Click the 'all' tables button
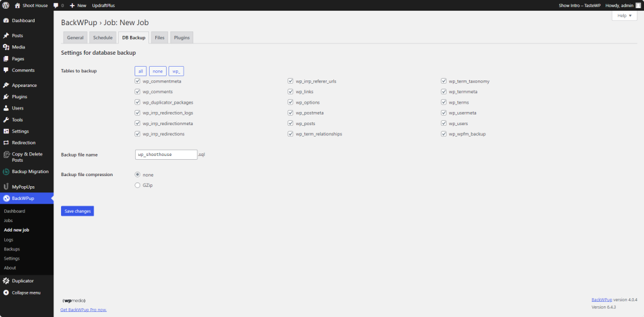The width and height of the screenshot is (644, 317). point(140,72)
